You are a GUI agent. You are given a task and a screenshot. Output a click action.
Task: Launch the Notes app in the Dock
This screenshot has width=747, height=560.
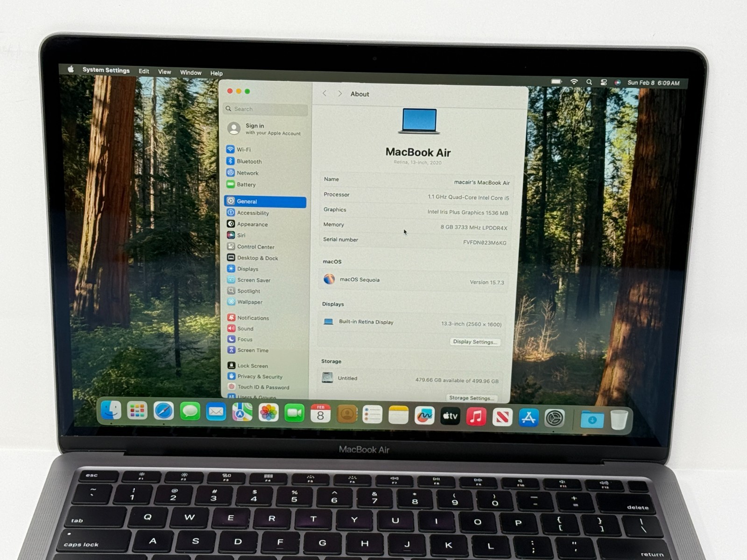pos(399,415)
